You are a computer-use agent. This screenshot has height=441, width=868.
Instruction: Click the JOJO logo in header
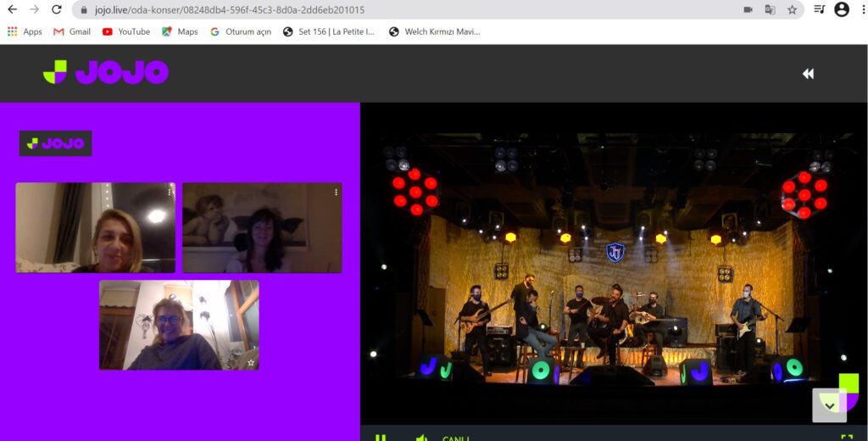(106, 73)
